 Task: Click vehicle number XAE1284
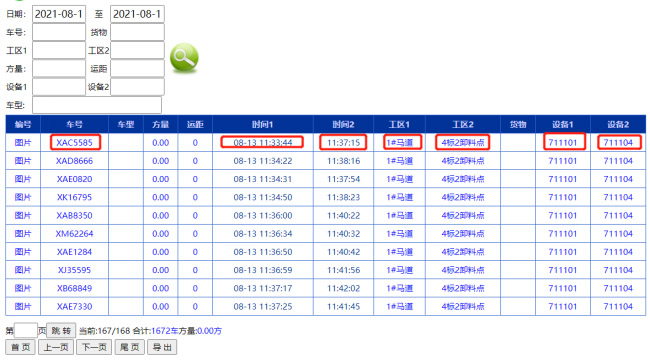[75, 252]
